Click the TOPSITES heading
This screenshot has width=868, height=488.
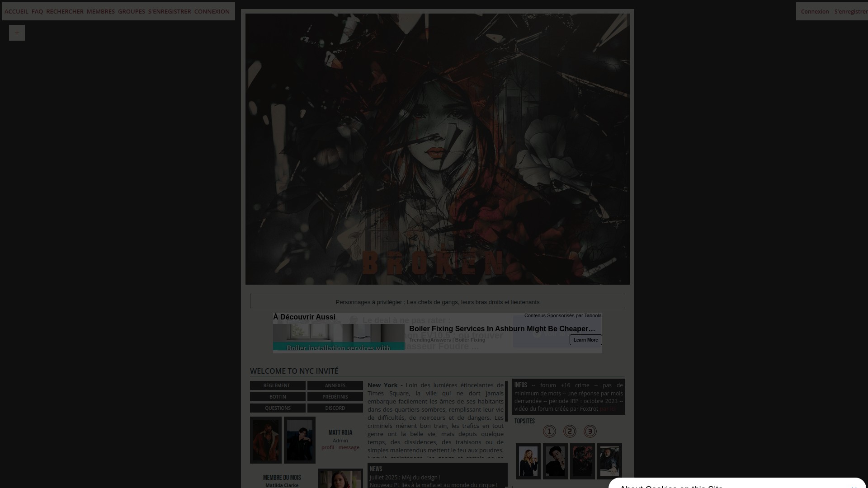click(524, 421)
